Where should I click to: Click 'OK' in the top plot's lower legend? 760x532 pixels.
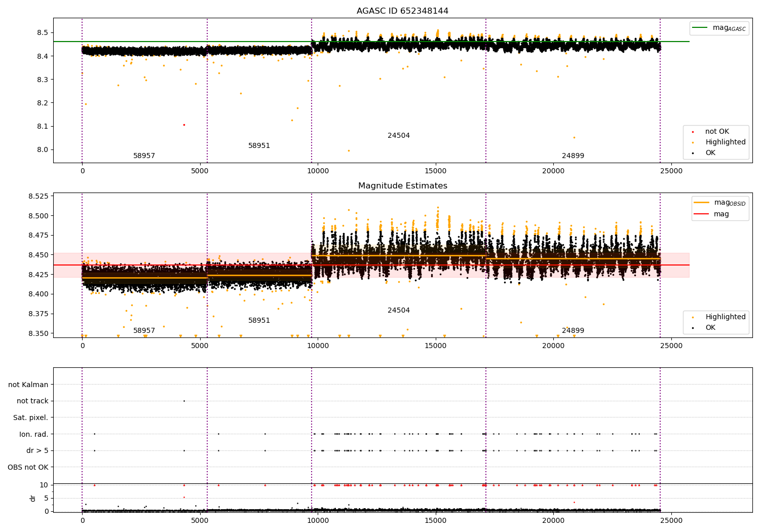(x=710, y=153)
